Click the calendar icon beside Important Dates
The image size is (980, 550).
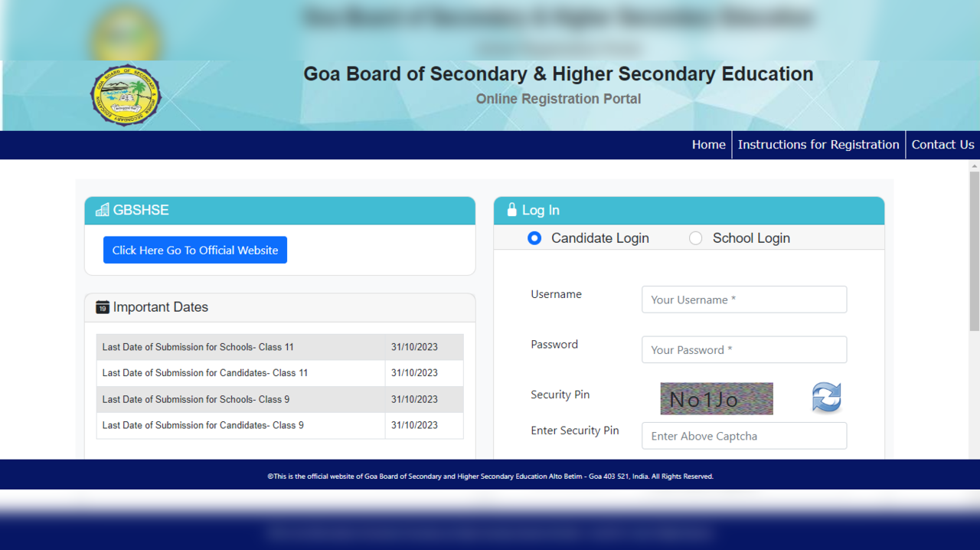click(102, 306)
